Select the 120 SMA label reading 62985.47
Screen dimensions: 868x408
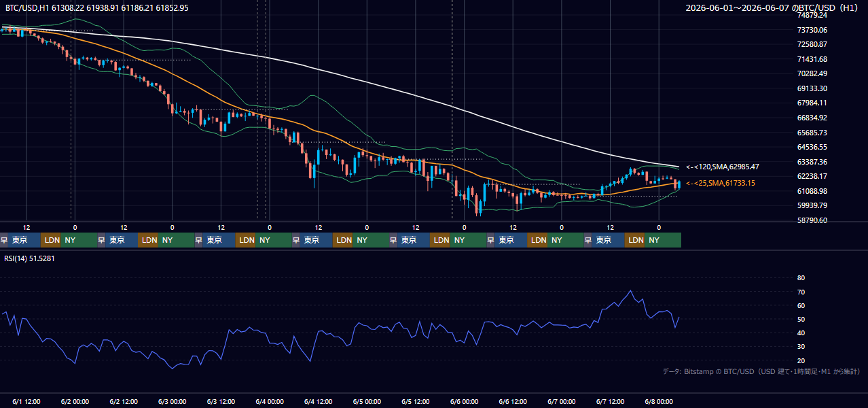(x=722, y=167)
